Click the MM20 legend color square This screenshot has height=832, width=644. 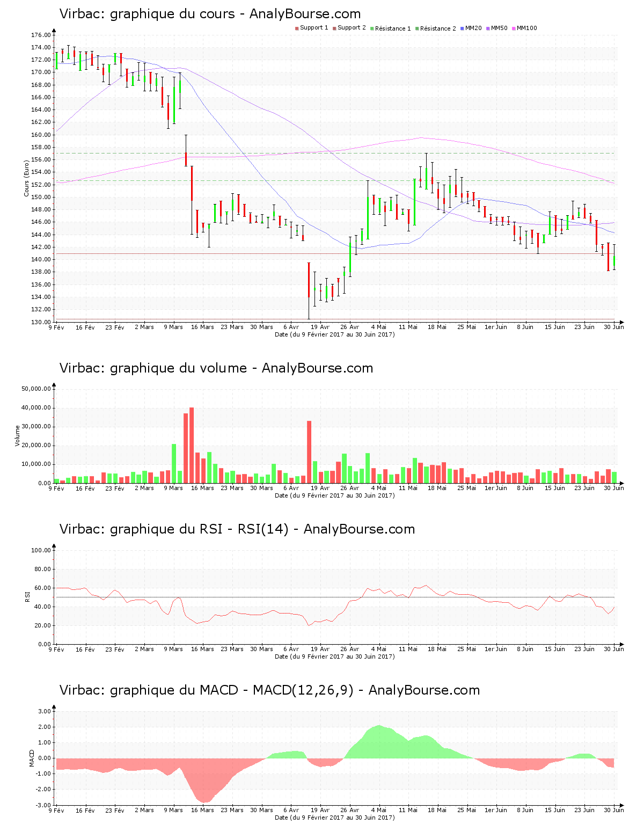462,28
